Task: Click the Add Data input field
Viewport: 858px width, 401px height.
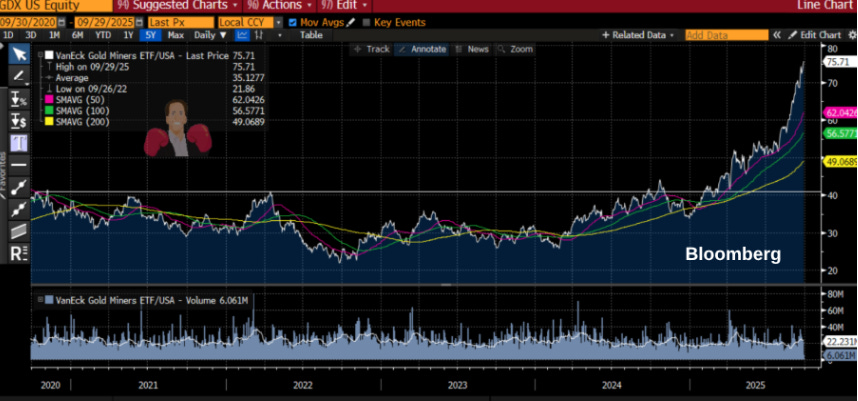Action: [x=727, y=35]
